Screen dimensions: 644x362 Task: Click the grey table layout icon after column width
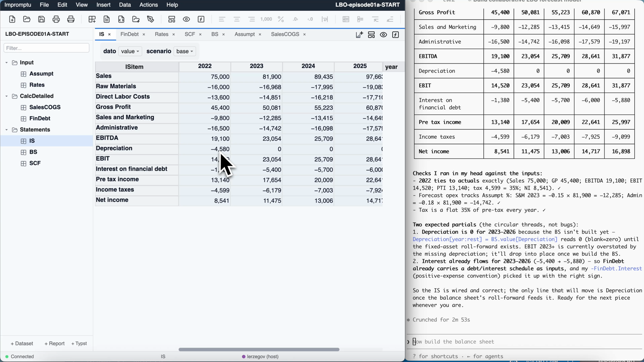[x=346, y=19]
